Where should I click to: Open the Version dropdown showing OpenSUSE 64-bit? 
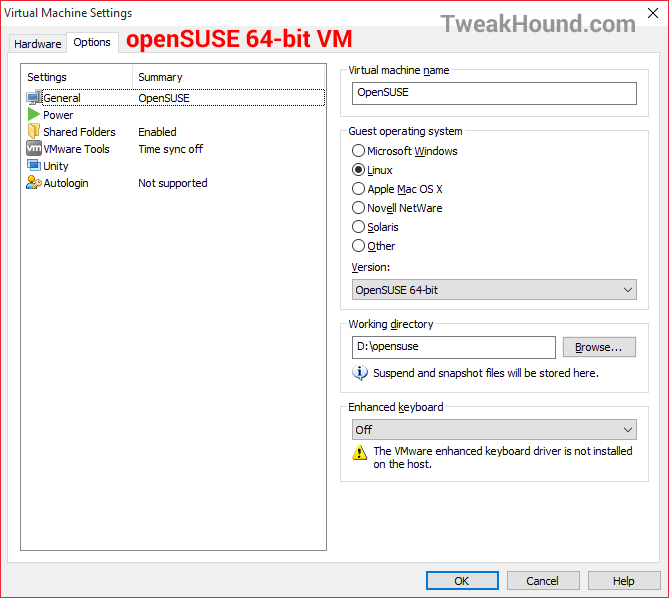[494, 290]
